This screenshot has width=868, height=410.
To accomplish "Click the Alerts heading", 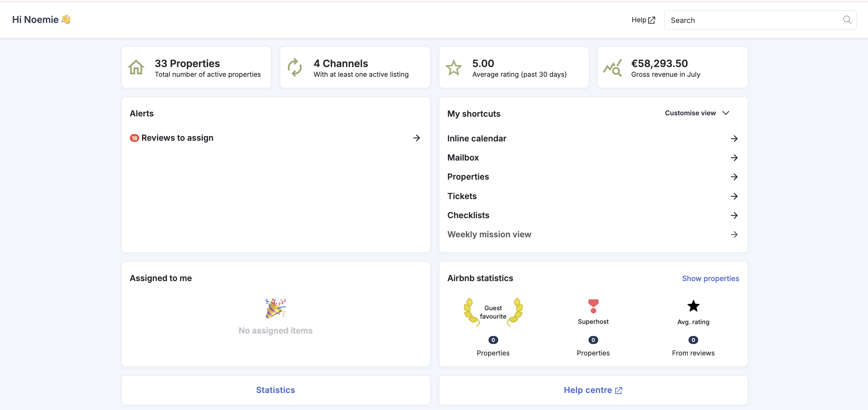I will click(x=142, y=114).
